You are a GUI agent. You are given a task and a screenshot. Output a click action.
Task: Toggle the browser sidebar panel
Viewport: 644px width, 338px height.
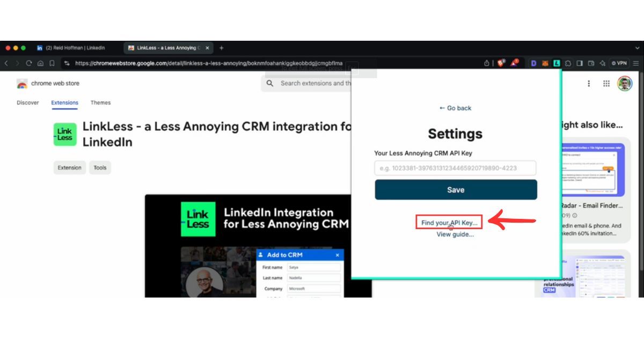(580, 63)
